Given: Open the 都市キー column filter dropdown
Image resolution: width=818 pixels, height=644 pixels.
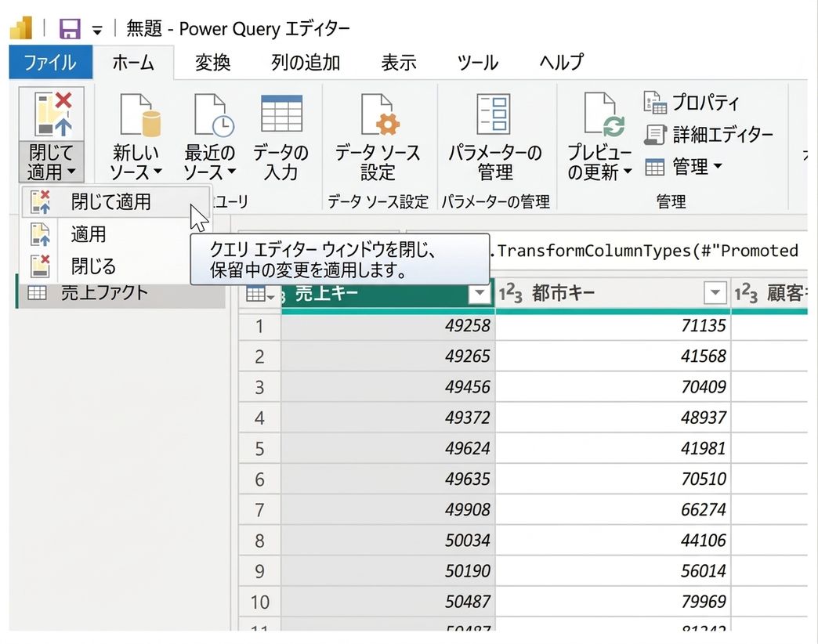Looking at the screenshot, I should pyautogui.click(x=715, y=293).
